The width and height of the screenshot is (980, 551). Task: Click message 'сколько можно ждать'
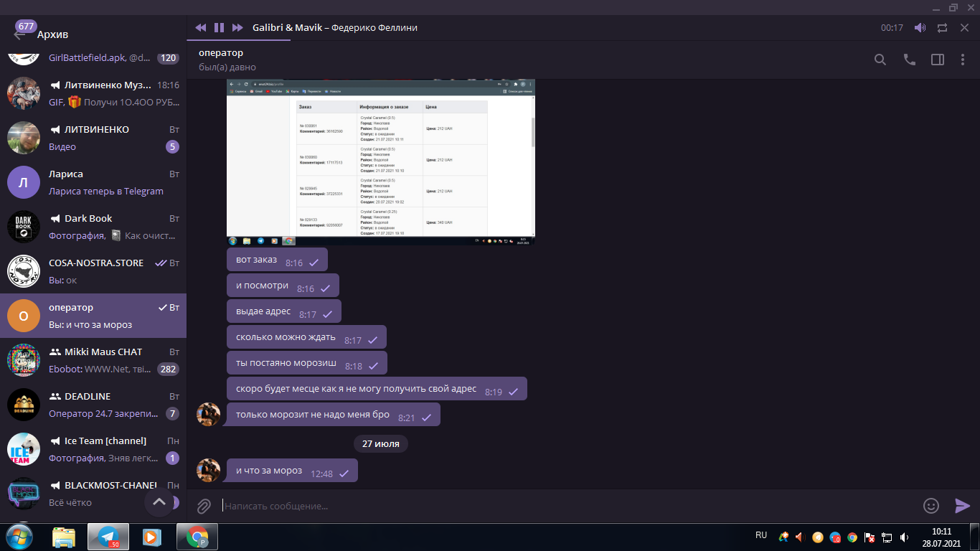(306, 337)
